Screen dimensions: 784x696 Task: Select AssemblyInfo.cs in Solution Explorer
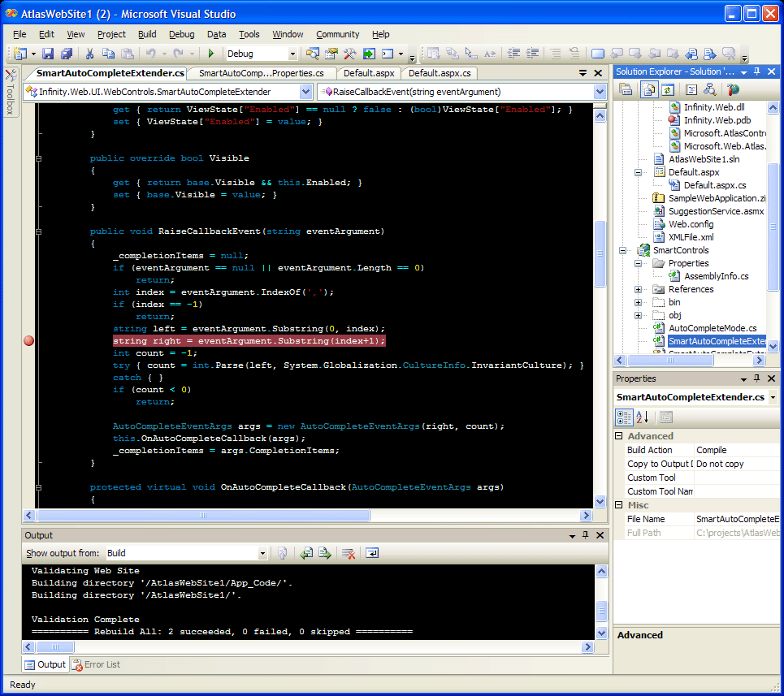(x=716, y=276)
